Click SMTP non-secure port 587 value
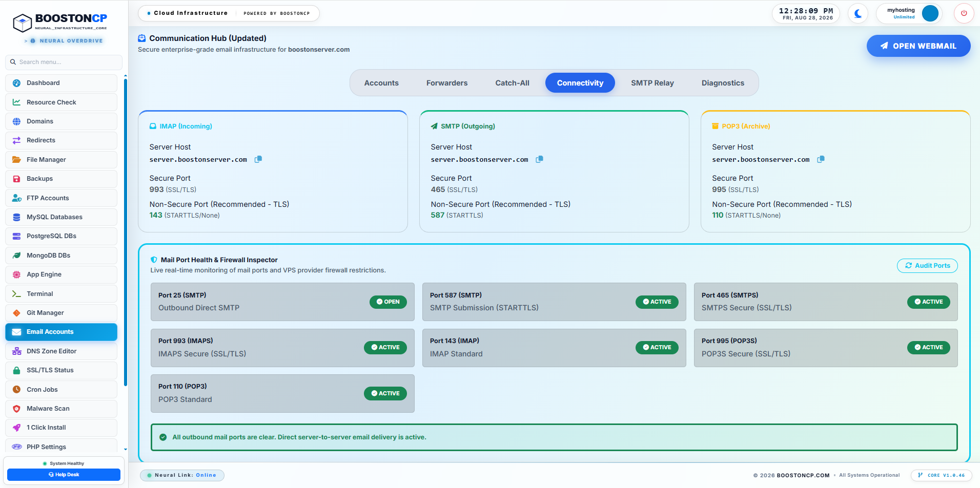The width and height of the screenshot is (980, 488). click(x=437, y=215)
